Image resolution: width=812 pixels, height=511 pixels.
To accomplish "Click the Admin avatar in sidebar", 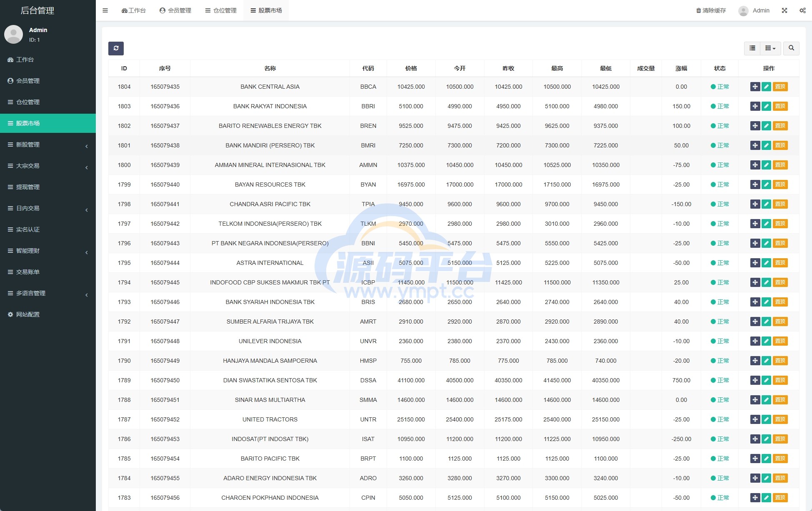I will coord(13,34).
